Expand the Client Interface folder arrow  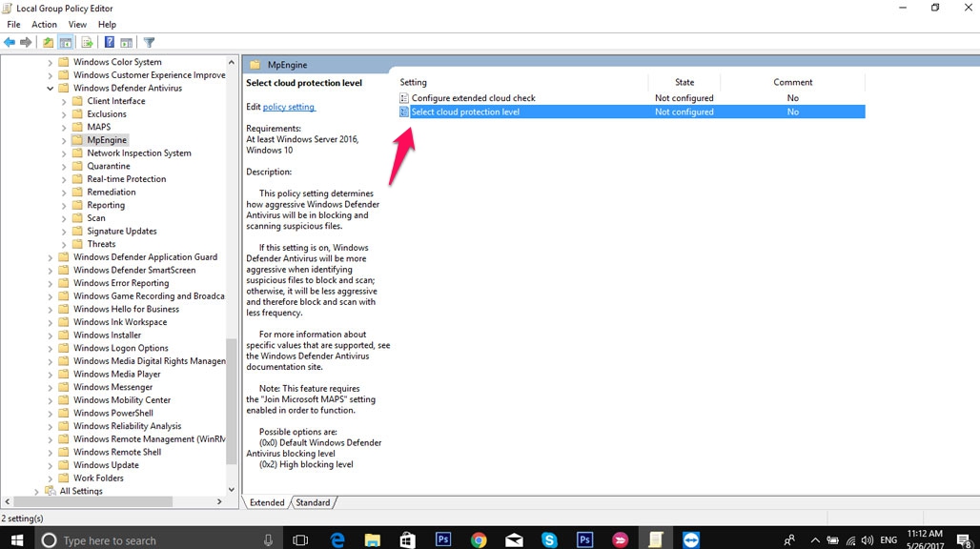tap(64, 101)
